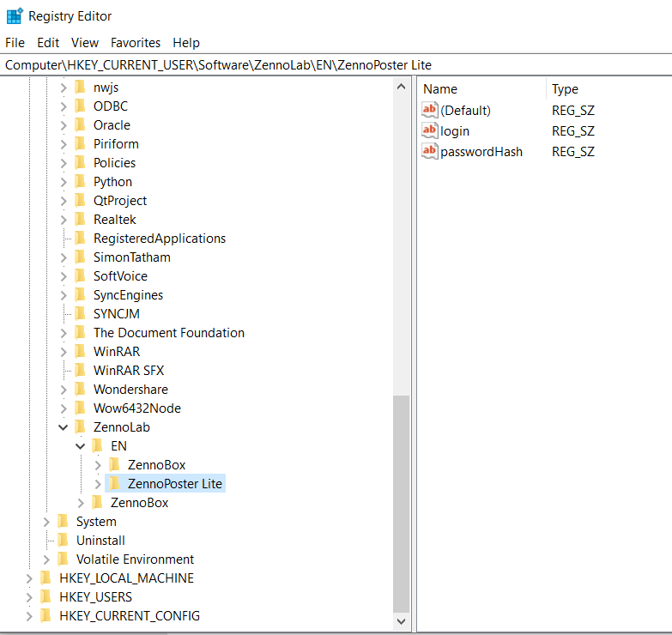Click the folder icon of the ODBC key
This screenshot has width=672, height=635.
tap(80, 106)
